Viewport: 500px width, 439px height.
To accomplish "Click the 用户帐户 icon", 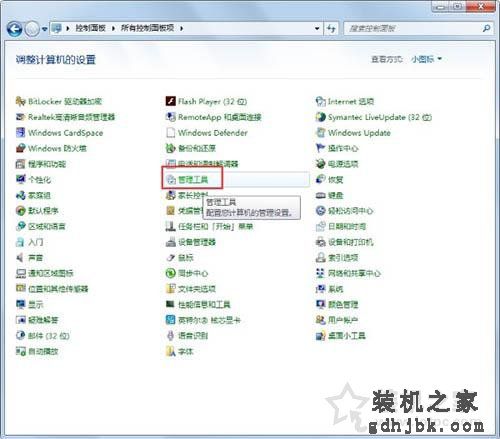I will pyautogui.click(x=320, y=320).
